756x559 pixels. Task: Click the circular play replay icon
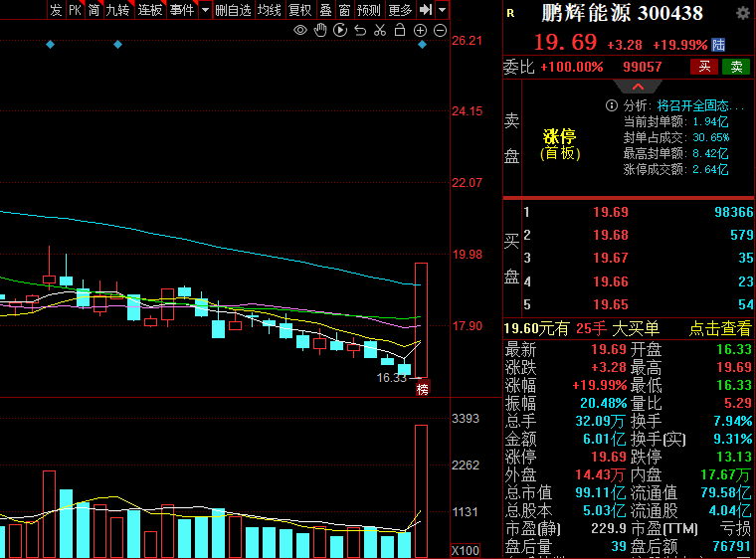point(340,30)
